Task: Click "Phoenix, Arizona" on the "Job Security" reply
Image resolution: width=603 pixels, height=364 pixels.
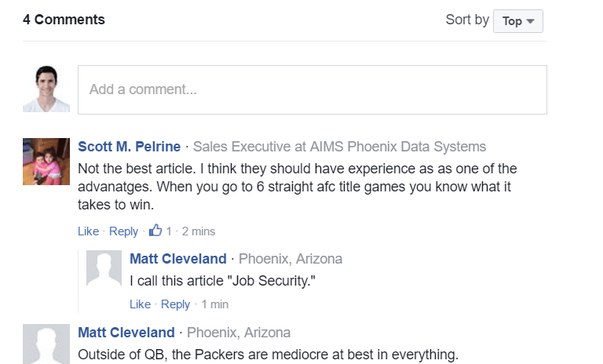Action: click(291, 259)
